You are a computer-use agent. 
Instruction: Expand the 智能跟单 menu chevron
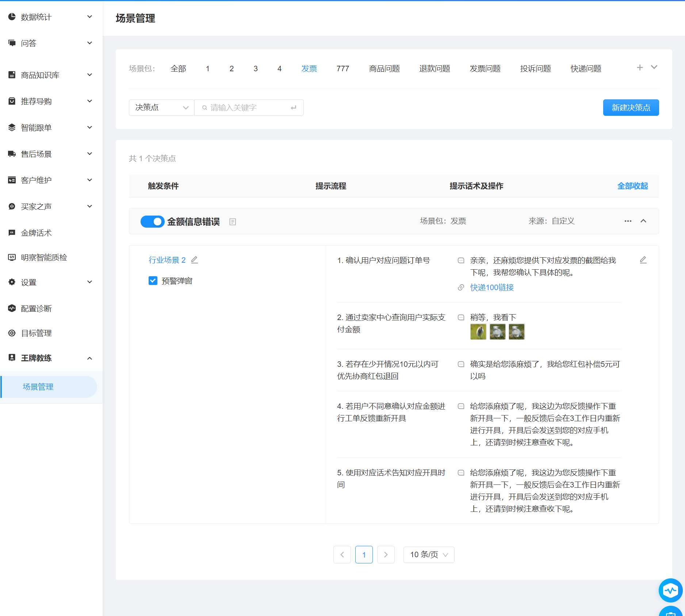point(90,128)
